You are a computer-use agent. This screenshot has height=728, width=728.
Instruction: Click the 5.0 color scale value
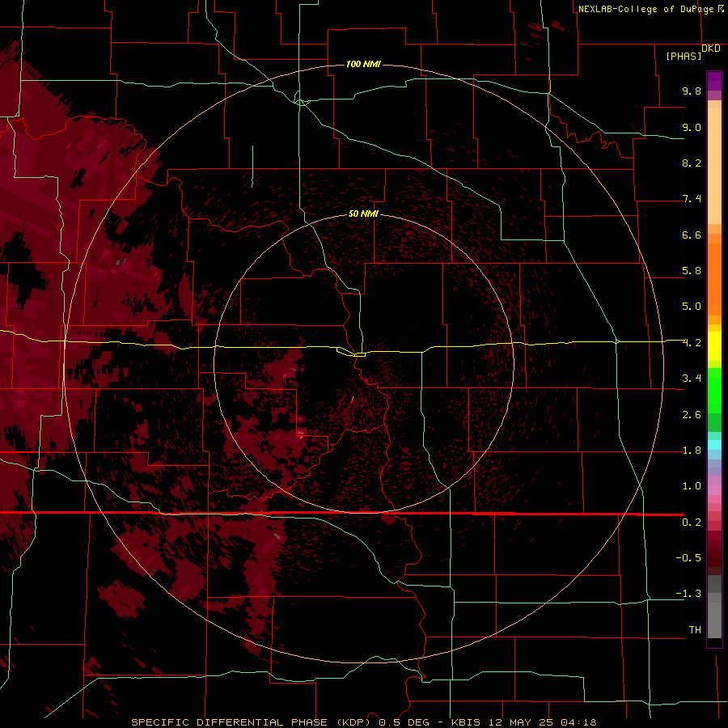(x=692, y=307)
